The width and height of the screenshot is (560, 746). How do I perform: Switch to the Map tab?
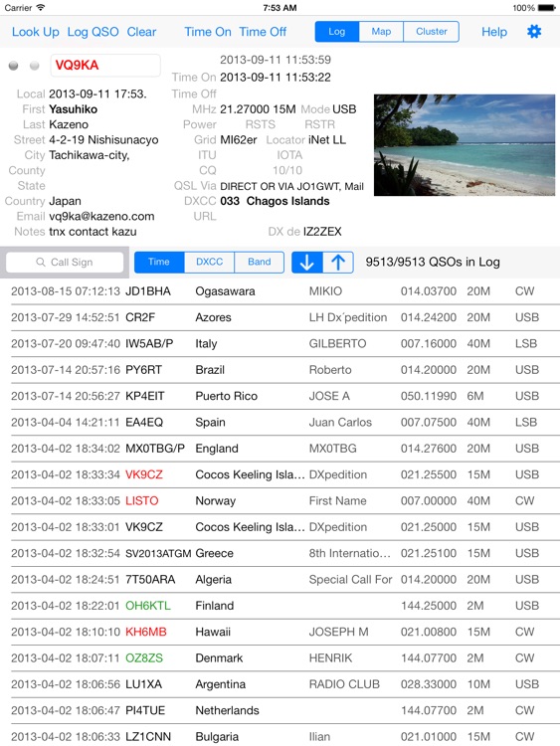tap(381, 32)
